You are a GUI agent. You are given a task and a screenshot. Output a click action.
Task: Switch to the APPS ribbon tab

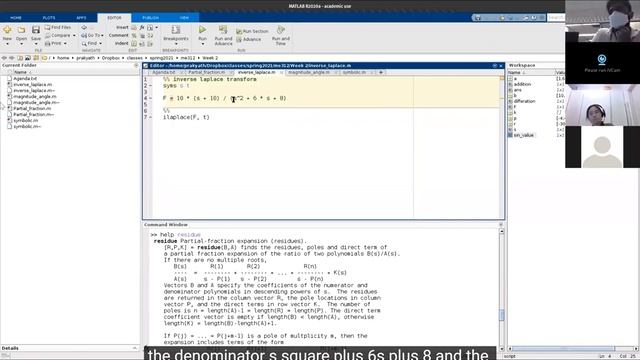81,18
